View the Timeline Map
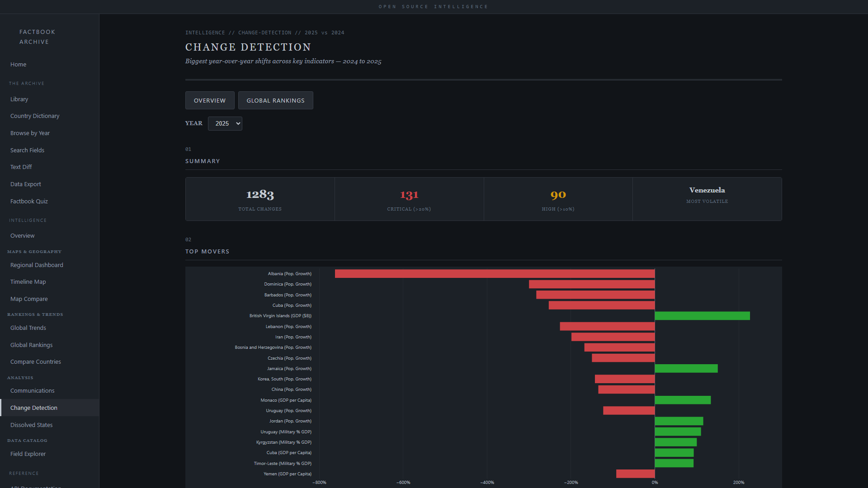Image resolution: width=868 pixels, height=488 pixels. (28, 282)
